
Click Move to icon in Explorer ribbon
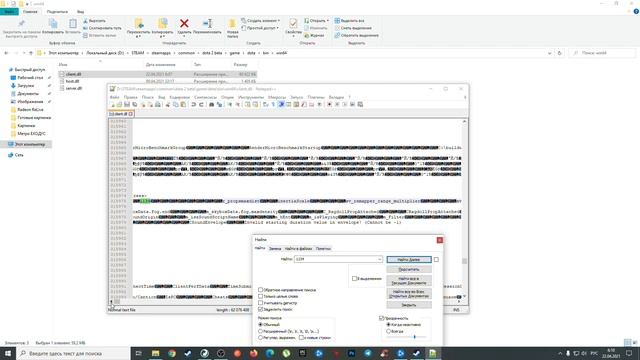[x=139, y=24]
